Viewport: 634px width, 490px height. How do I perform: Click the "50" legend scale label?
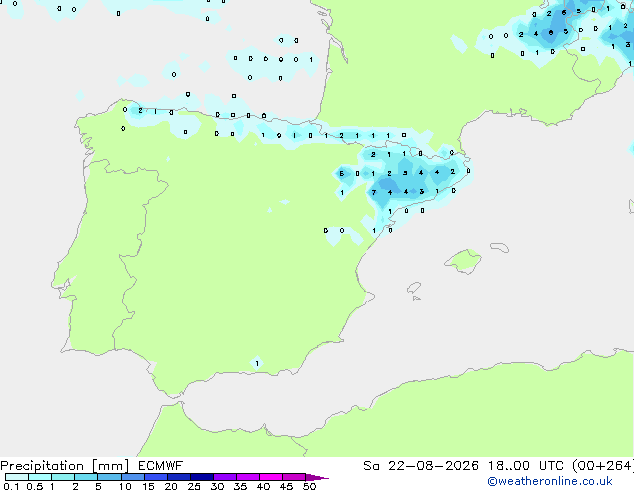309,486
